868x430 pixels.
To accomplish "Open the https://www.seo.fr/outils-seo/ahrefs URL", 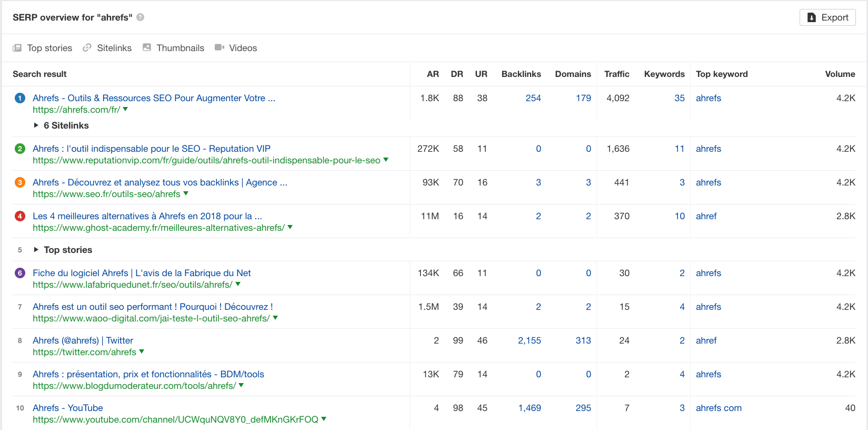I will point(106,194).
